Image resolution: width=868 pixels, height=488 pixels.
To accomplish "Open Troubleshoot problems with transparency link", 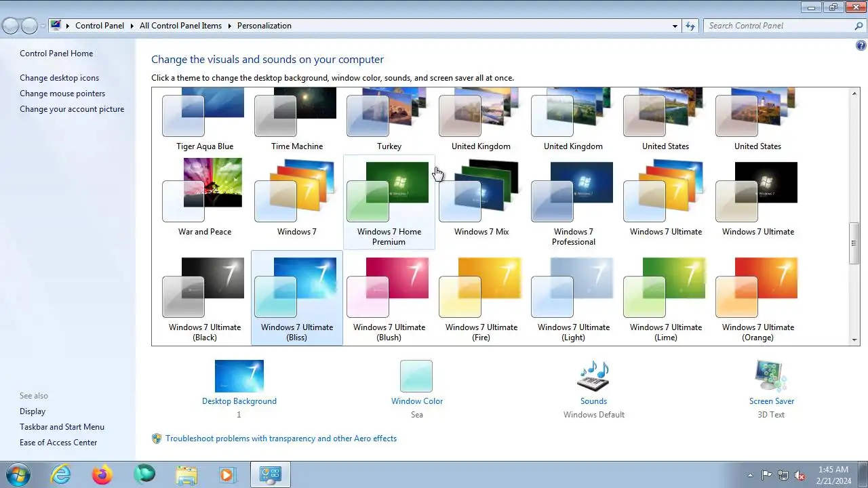I will click(281, 439).
